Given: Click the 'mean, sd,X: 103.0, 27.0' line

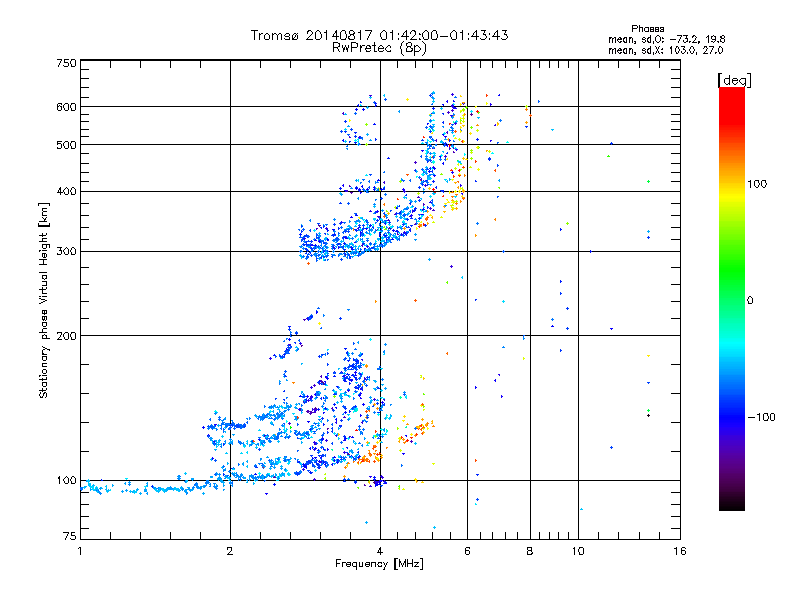Looking at the screenshot, I should pyautogui.click(x=665, y=50).
